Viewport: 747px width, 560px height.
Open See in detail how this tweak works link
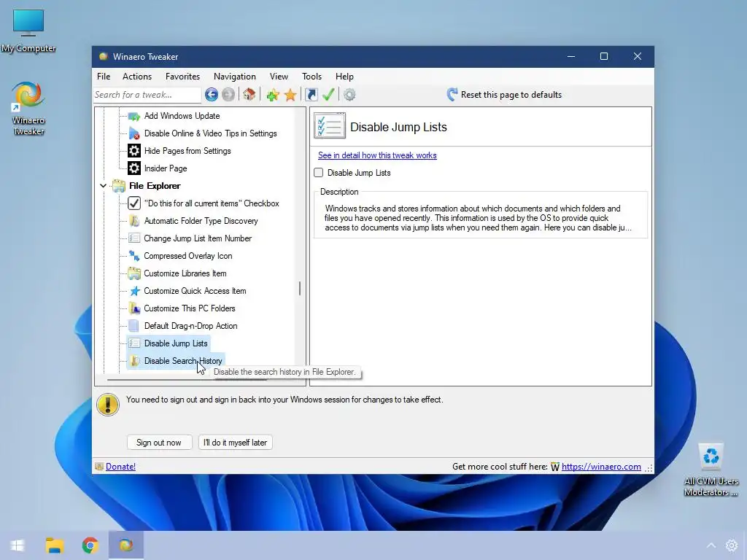coord(377,155)
